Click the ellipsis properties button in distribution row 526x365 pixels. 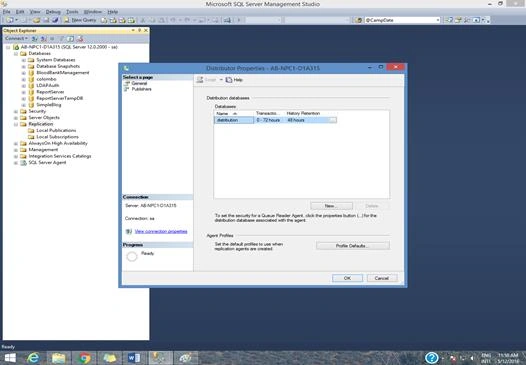point(332,120)
